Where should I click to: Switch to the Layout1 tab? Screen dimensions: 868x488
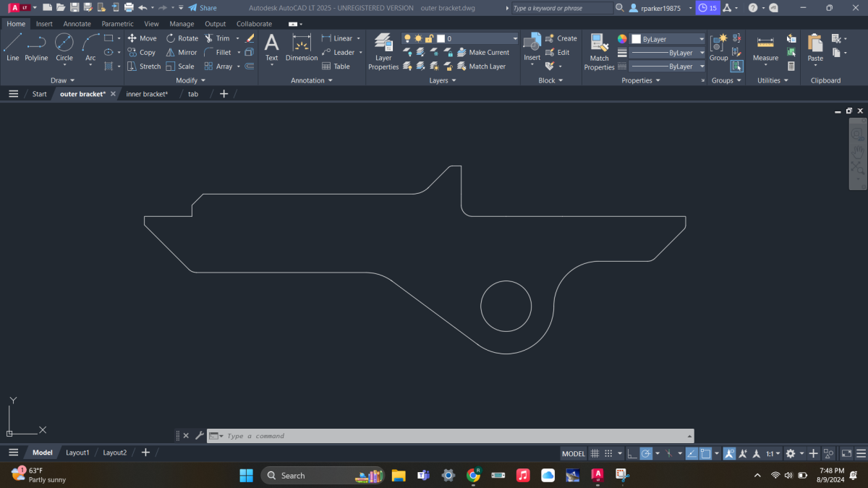(x=77, y=453)
